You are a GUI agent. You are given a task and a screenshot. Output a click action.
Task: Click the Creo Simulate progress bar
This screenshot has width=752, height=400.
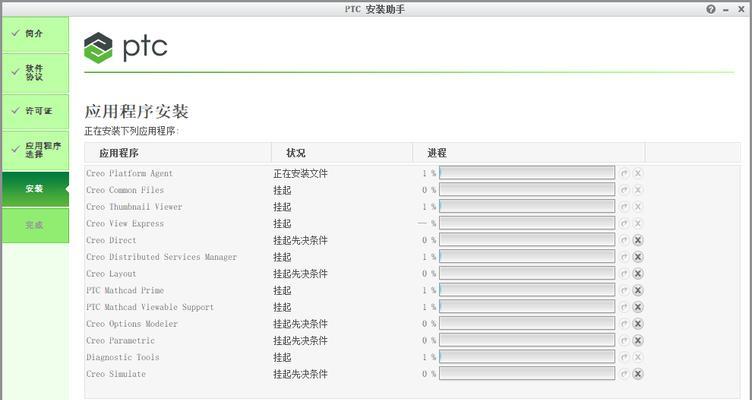[x=527, y=374]
